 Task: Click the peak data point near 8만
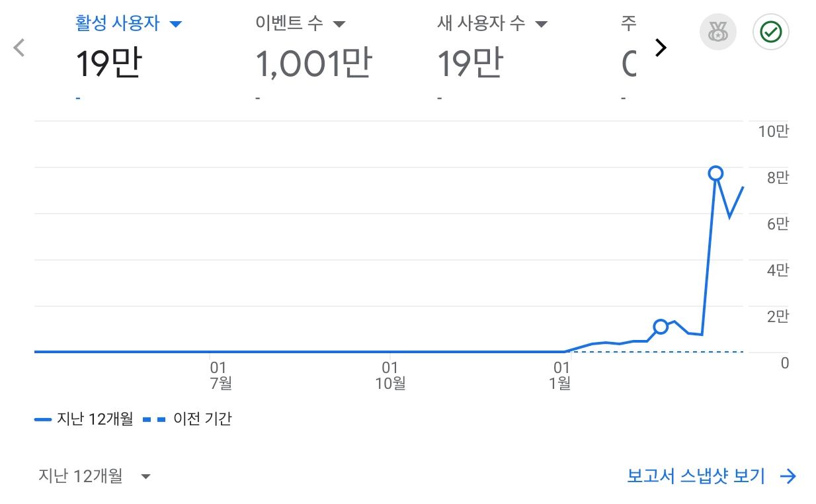point(715,173)
